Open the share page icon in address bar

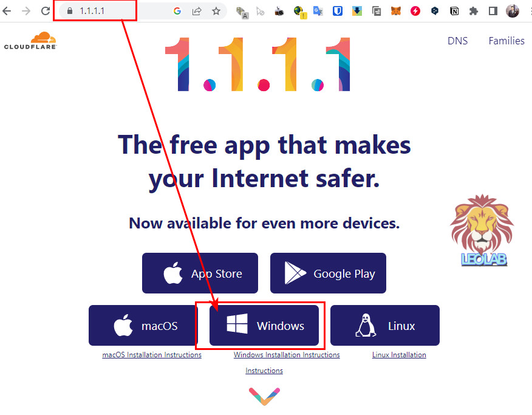coord(197,11)
